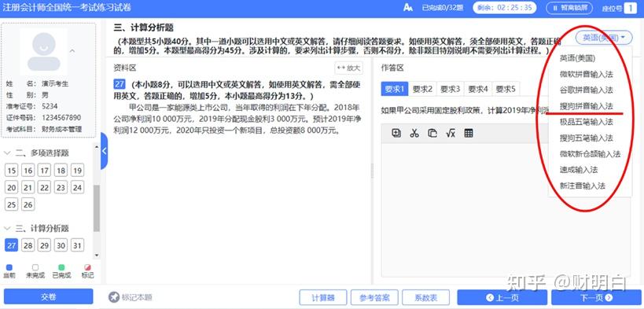The image size is (644, 309).
Task: Go to next page with 下一页
Action: click(x=595, y=297)
